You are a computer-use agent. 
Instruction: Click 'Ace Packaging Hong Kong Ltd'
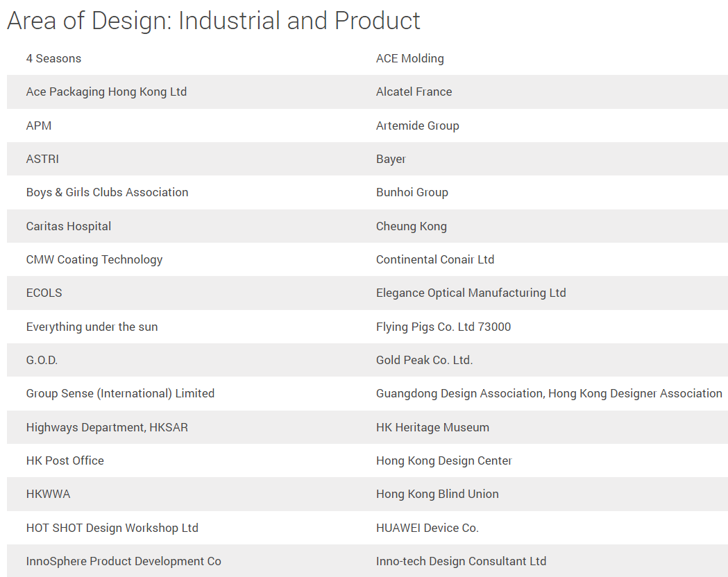106,92
